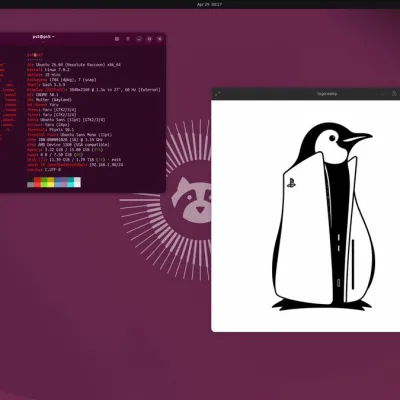Click the WM value 'Mutter (Wayland)'
Image resolution: width=400 pixels, height=400 pixels.
pos(54,100)
